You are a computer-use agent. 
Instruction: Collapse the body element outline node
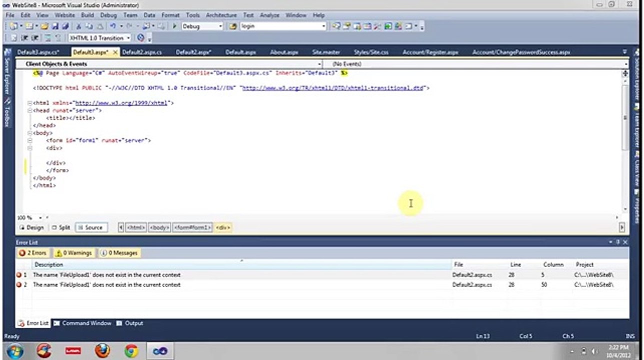pos(30,133)
